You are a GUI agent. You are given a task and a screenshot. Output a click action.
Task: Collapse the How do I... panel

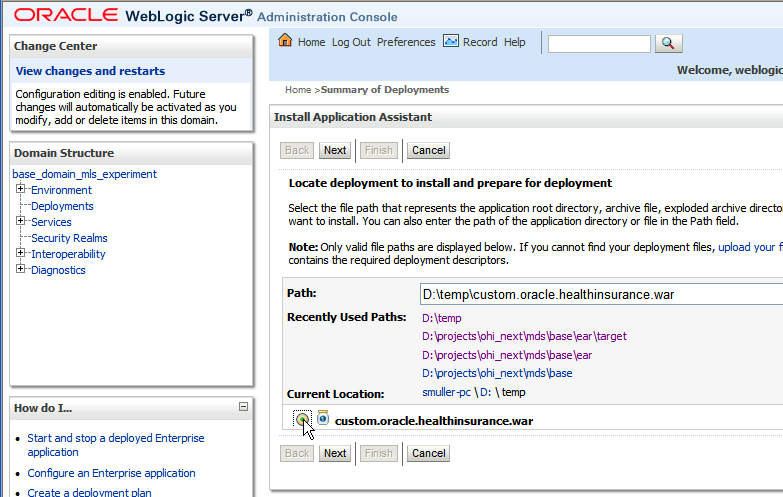[x=243, y=407]
